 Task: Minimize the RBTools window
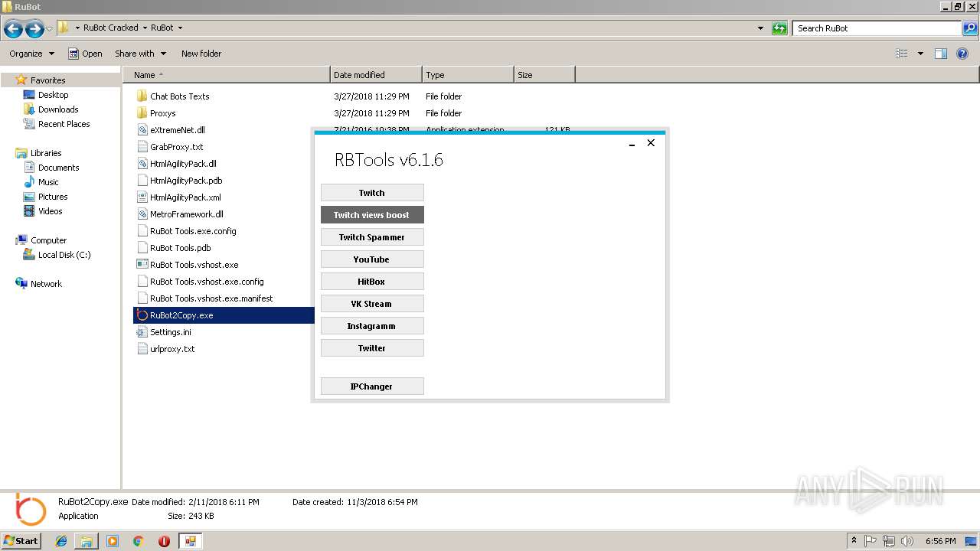click(632, 143)
